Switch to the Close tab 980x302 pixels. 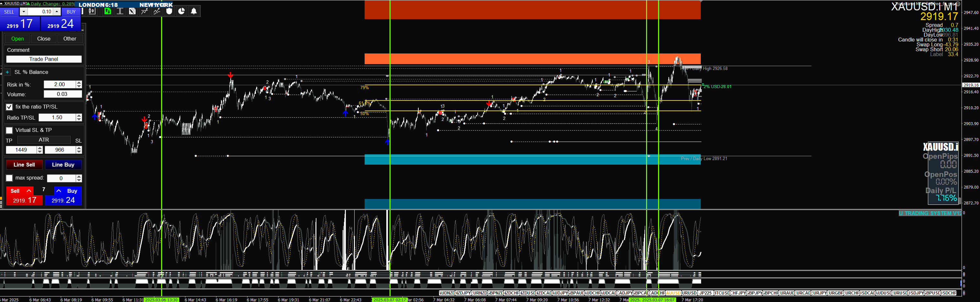44,39
